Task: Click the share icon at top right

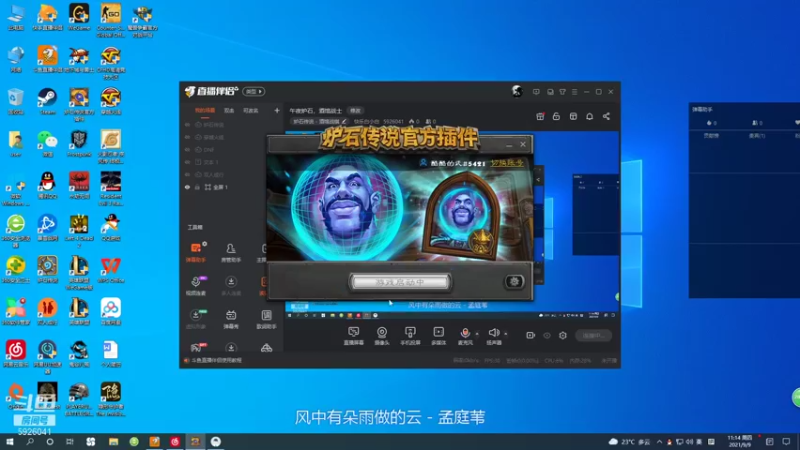Action: 606,116
